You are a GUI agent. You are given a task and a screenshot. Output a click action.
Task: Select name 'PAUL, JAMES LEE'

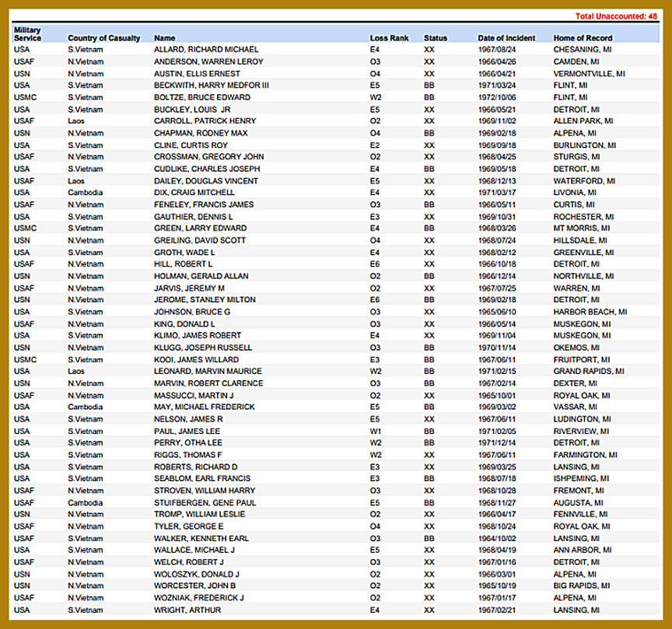point(187,431)
